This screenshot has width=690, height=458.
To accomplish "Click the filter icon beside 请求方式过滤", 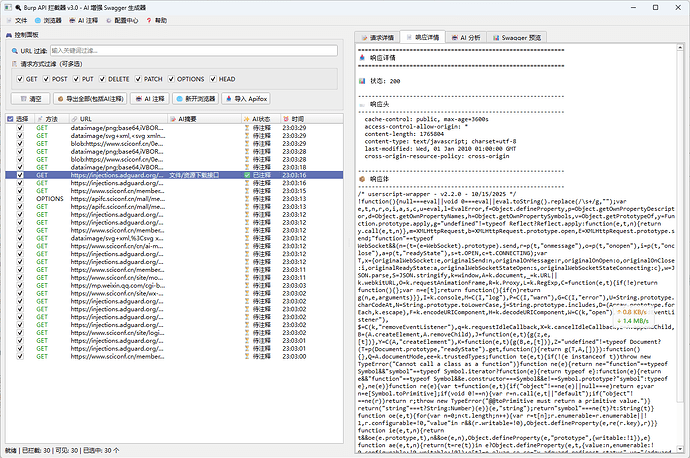I will tap(15, 64).
